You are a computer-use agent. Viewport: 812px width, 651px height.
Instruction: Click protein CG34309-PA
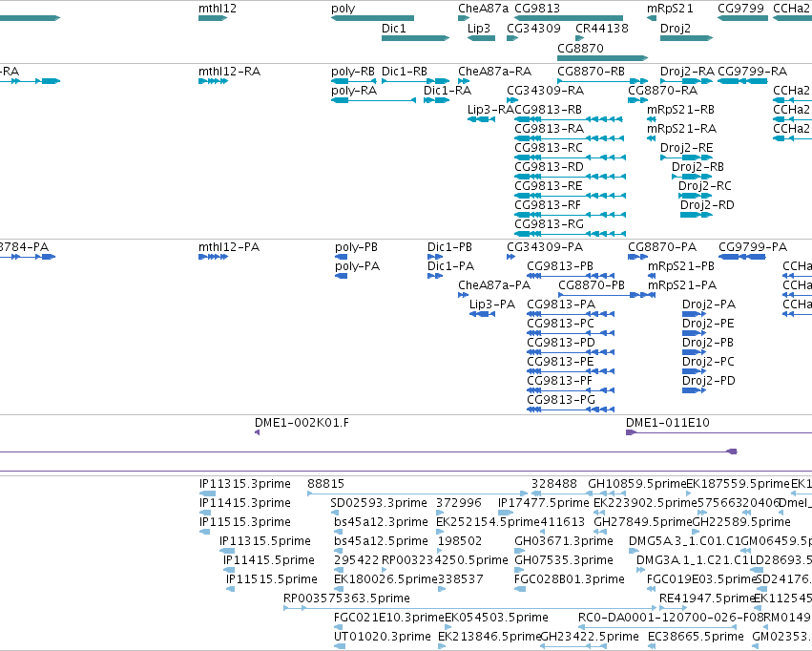click(545, 247)
